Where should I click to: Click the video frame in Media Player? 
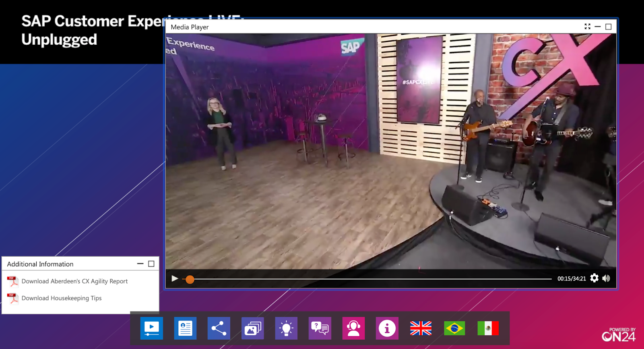point(391,151)
